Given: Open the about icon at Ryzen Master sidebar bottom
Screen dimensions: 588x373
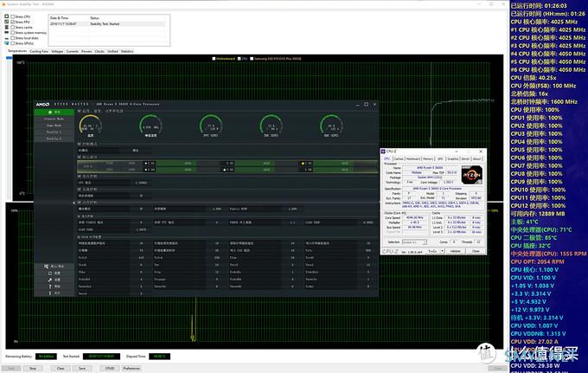Looking at the screenshot, I should 50,293.
